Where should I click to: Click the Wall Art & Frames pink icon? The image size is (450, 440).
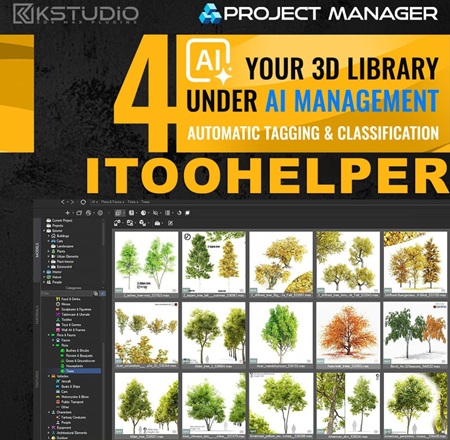coord(58,330)
